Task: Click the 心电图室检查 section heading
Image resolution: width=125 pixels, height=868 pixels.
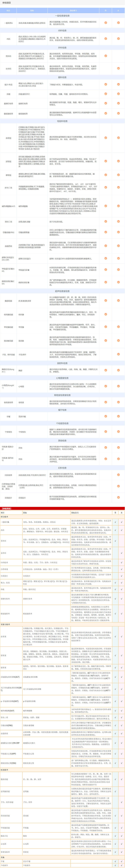Action: point(62,378)
